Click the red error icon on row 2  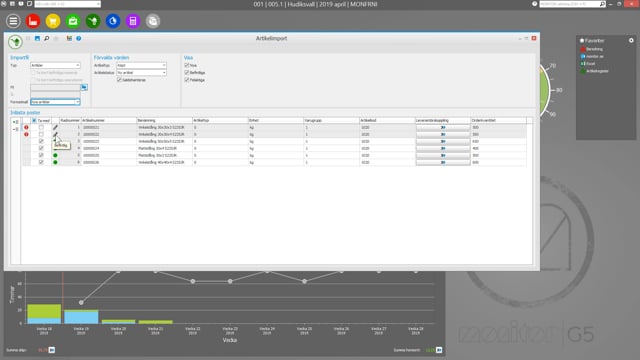[26, 134]
